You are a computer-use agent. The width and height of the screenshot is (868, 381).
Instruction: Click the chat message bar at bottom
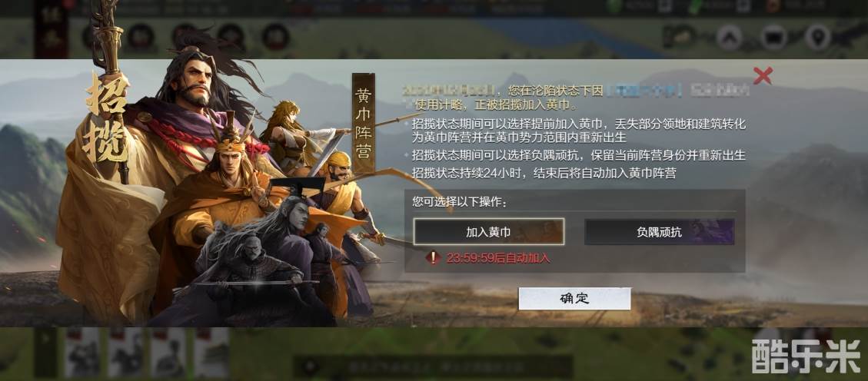pyautogui.click(x=433, y=366)
